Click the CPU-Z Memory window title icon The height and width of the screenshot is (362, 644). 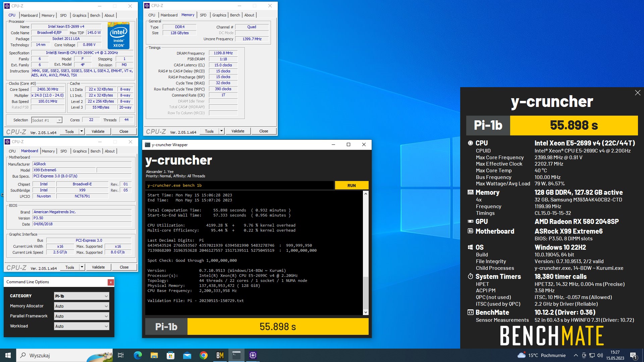coord(147,6)
